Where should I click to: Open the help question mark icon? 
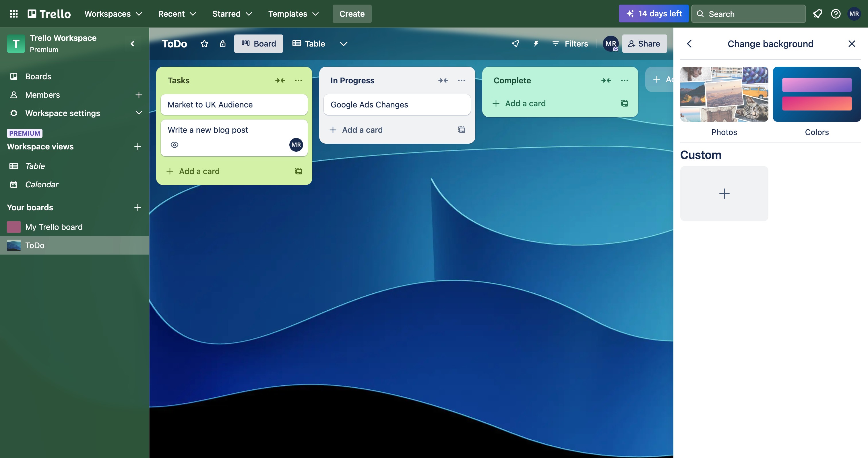(836, 14)
